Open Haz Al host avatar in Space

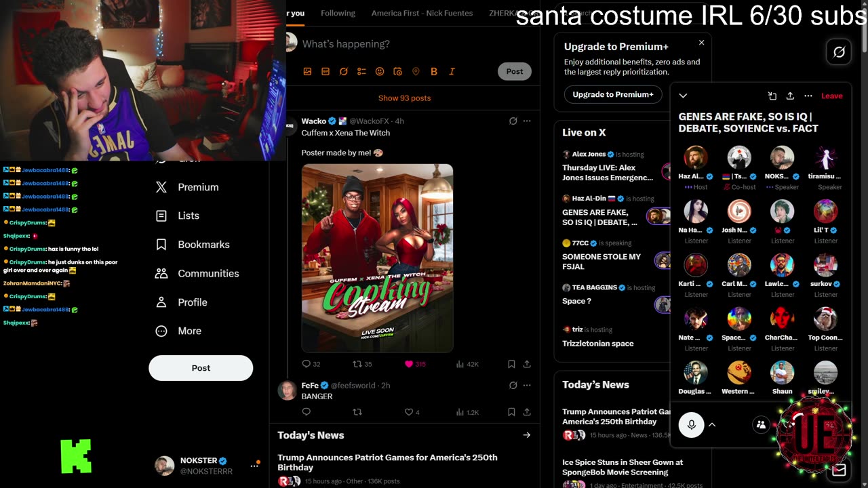point(696,158)
